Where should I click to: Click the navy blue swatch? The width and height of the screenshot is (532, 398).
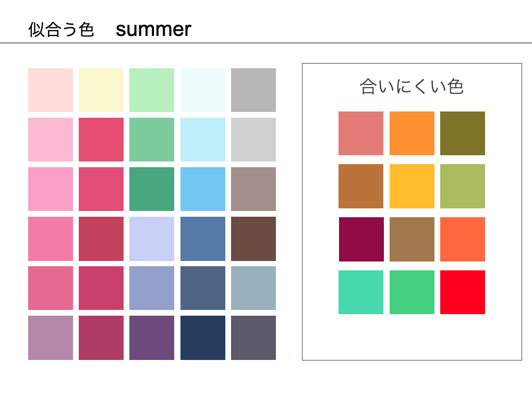tap(203, 338)
